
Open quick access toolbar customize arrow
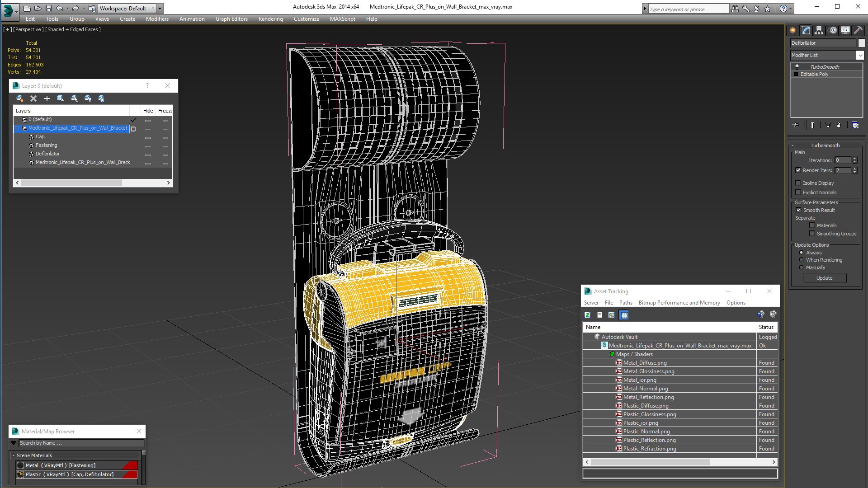click(x=160, y=8)
